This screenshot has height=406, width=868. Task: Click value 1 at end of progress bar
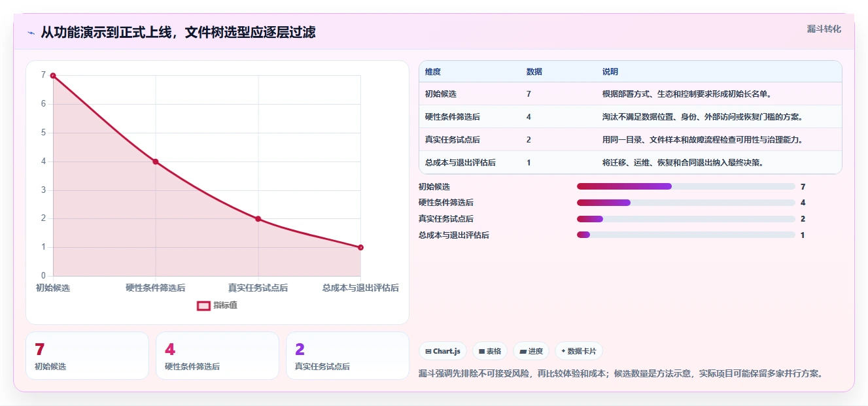click(x=803, y=235)
